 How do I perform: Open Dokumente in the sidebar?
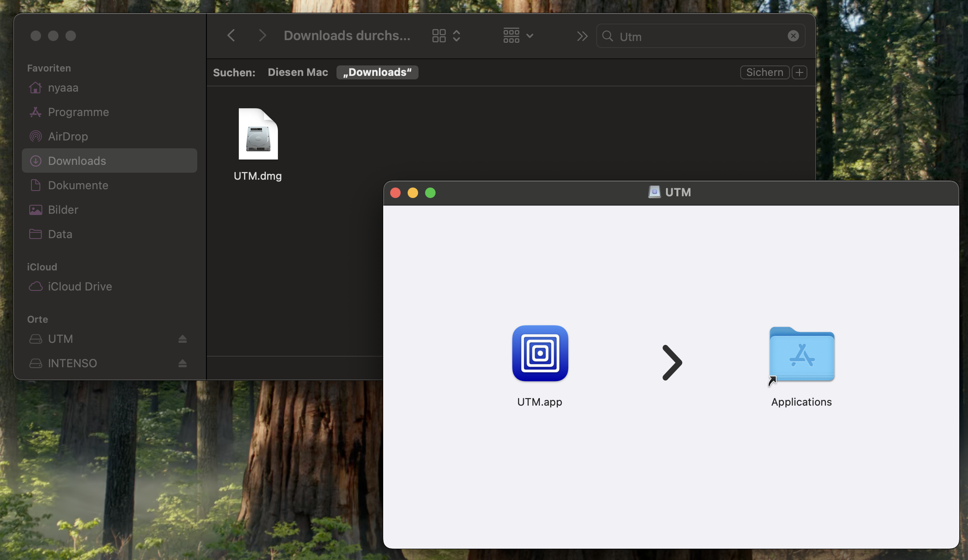click(x=110, y=185)
